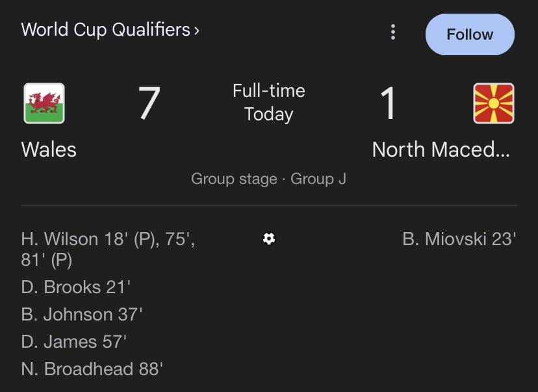The height and width of the screenshot is (392, 538).
Task: Open the three-dot more options menu
Action: point(392,32)
